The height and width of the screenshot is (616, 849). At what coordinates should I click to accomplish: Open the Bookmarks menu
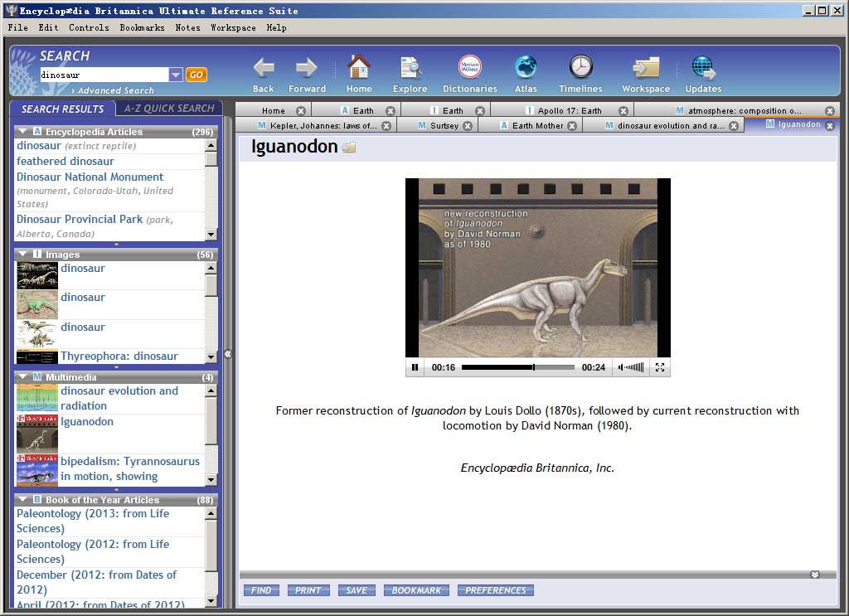pos(142,27)
